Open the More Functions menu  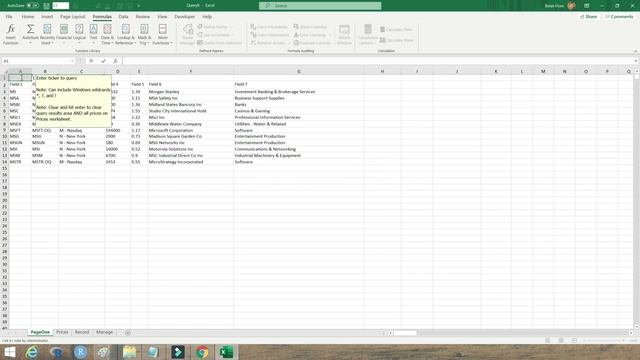coord(162,34)
